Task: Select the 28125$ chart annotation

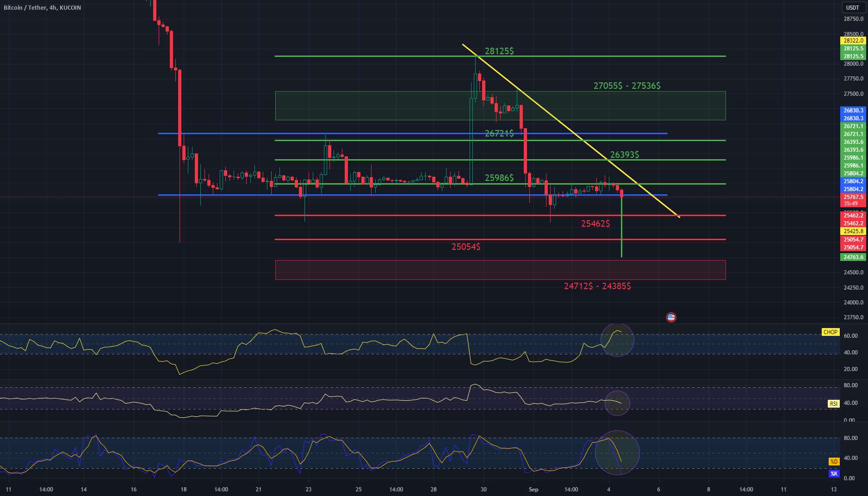Action: point(499,51)
